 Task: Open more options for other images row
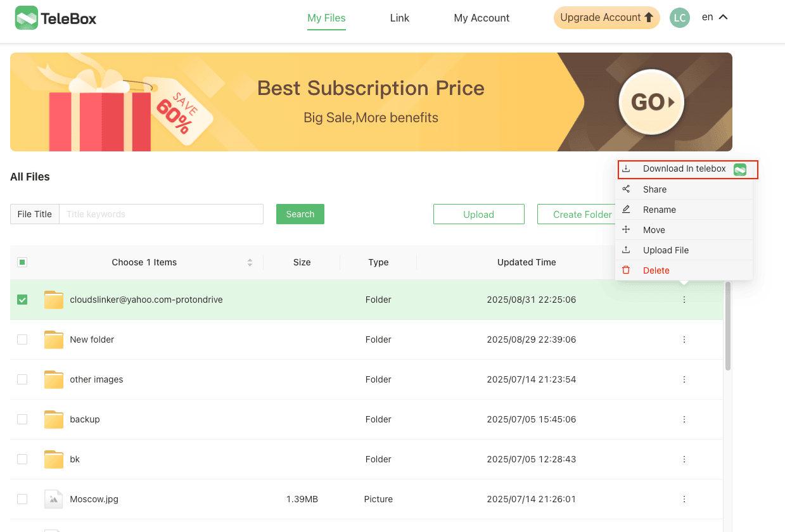(x=684, y=379)
